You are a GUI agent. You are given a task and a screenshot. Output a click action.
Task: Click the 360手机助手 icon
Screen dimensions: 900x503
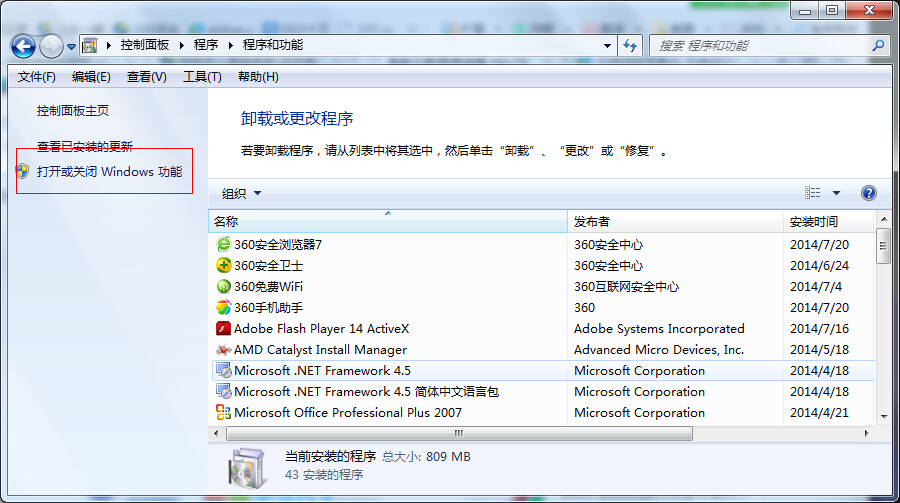pos(223,307)
